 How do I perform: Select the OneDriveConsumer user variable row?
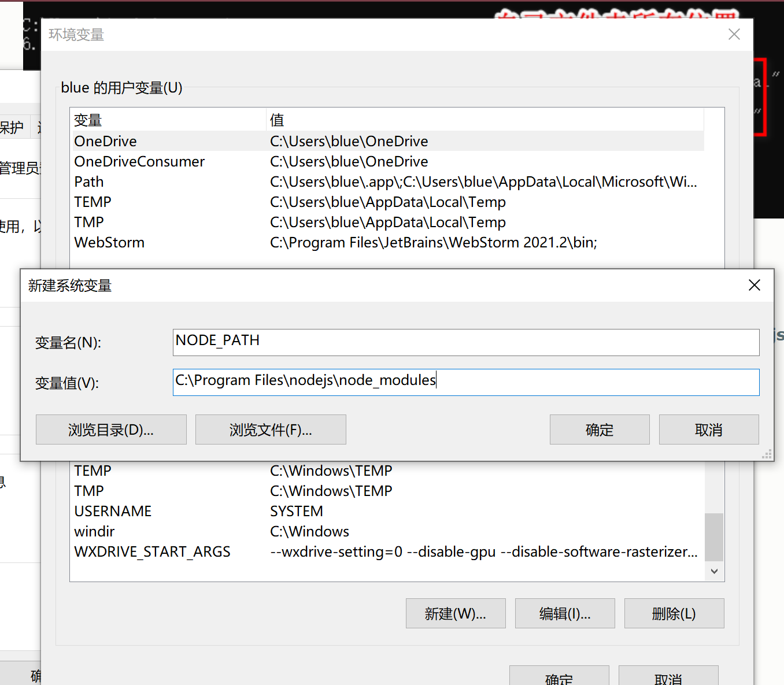click(x=387, y=161)
